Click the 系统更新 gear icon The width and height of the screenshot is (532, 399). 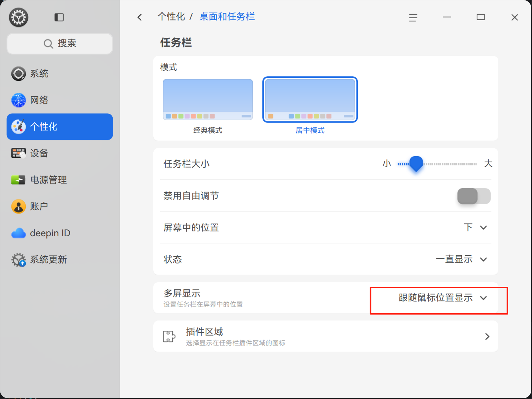[19, 260]
